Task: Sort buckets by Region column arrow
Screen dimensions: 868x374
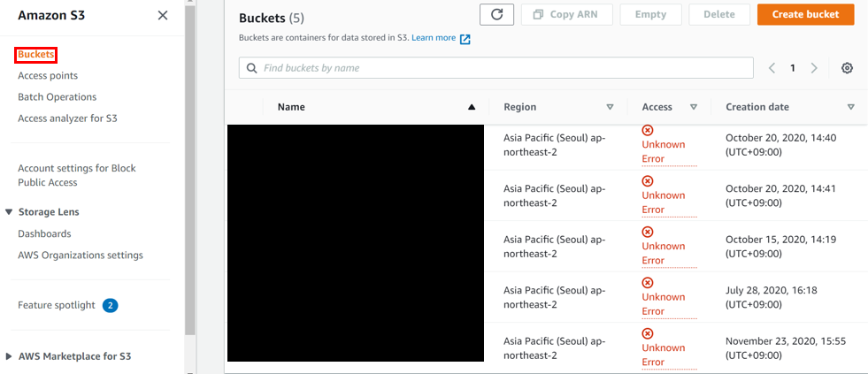Action: 610,107
